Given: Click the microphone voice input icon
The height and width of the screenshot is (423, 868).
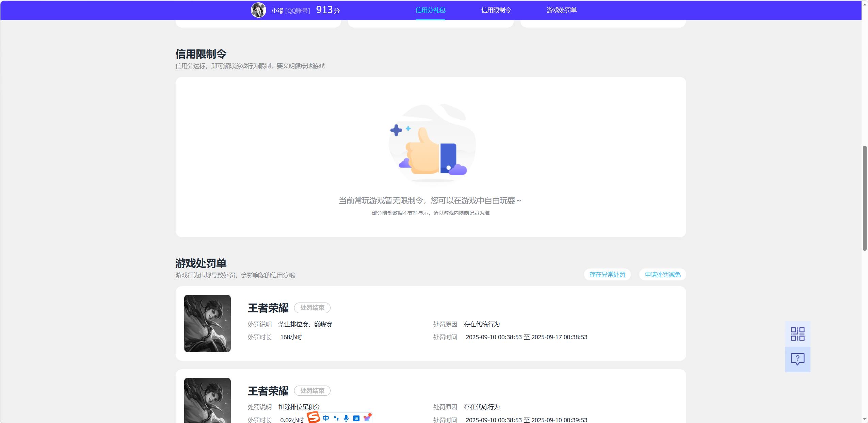Looking at the screenshot, I should (346, 418).
